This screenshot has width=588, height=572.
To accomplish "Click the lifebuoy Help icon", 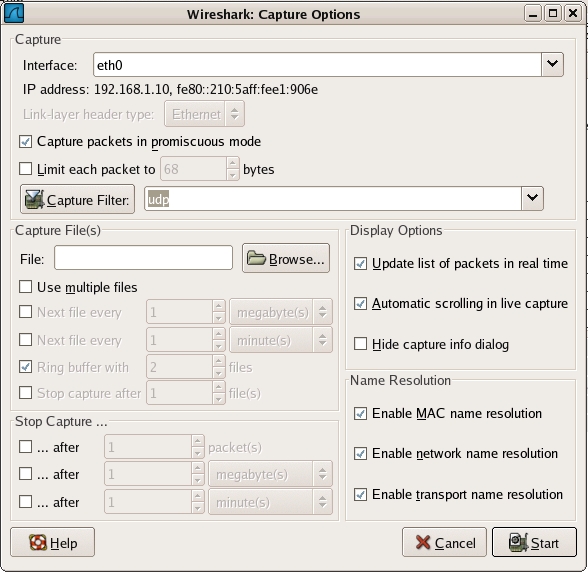I will point(38,542).
